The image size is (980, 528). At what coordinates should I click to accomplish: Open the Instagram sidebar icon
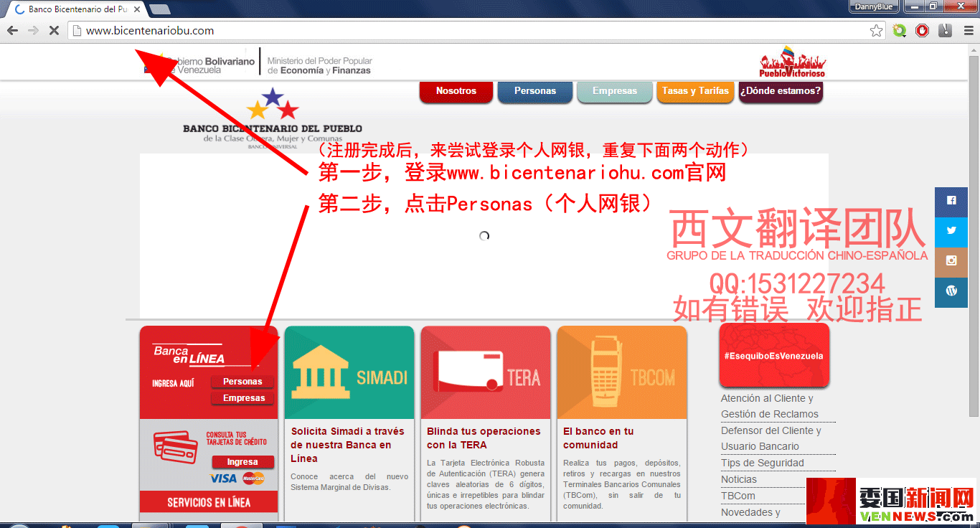(x=951, y=261)
